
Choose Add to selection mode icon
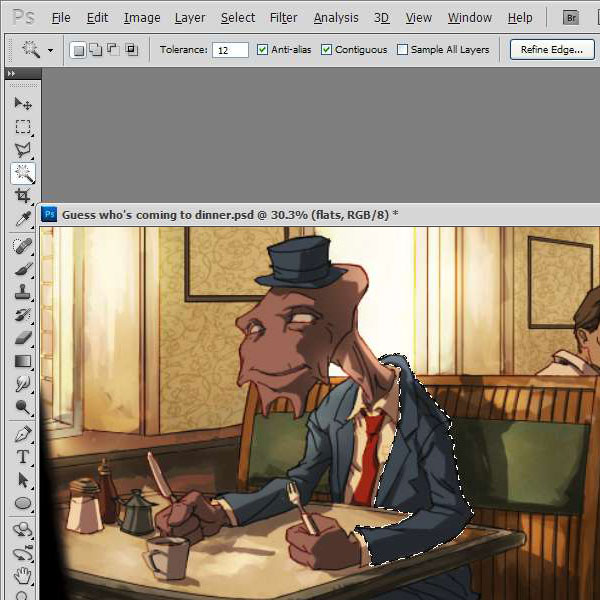click(96, 50)
